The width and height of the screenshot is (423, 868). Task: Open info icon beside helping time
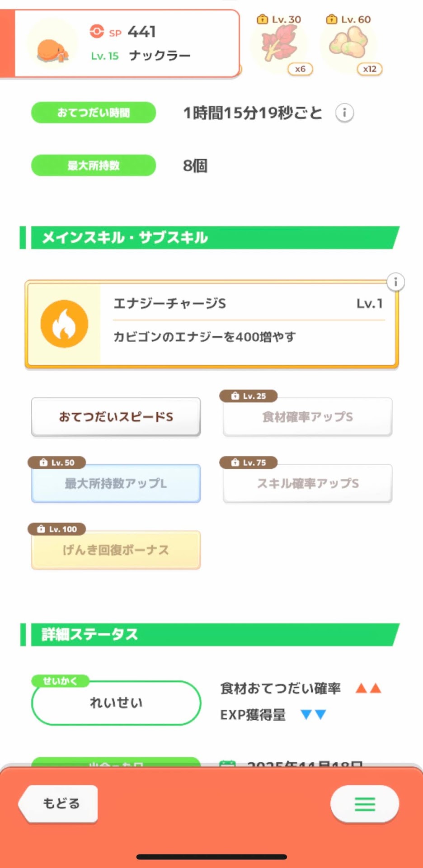tap(344, 113)
